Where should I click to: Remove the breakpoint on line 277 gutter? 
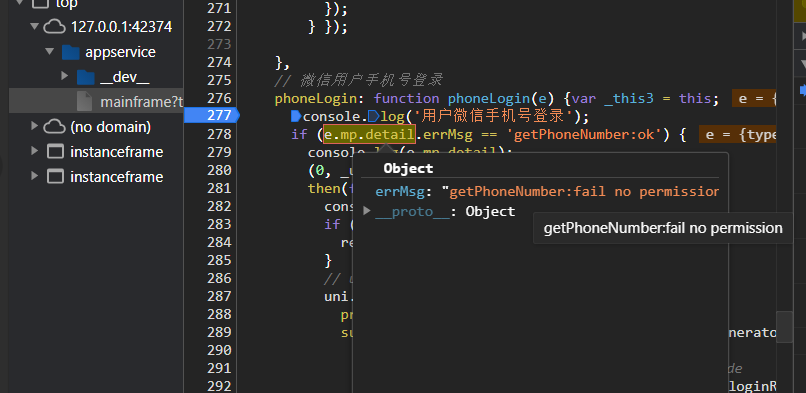coord(212,116)
